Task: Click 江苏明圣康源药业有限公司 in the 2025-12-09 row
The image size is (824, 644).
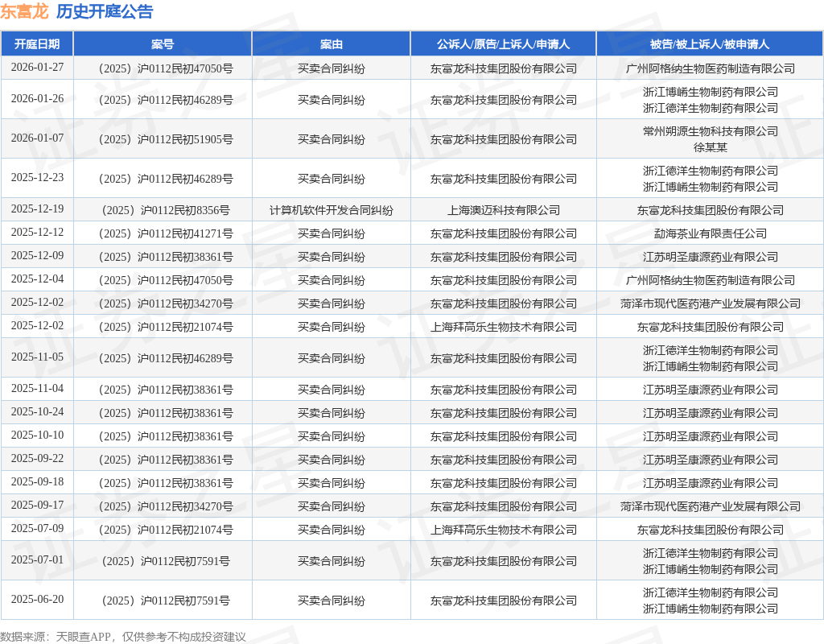Action: tap(711, 257)
